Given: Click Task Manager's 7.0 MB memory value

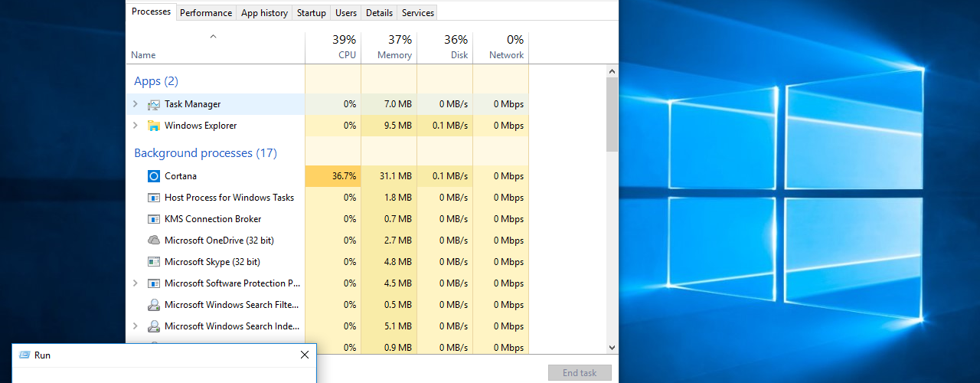Looking at the screenshot, I should (398, 104).
